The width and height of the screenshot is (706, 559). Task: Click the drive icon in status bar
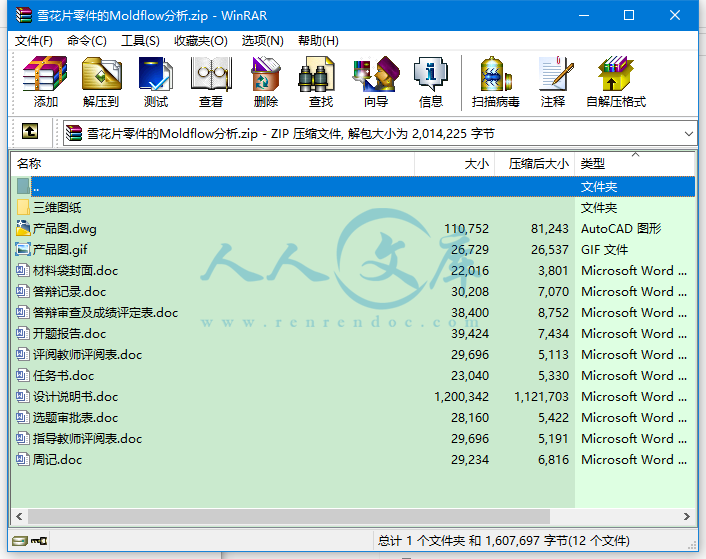pyautogui.click(x=20, y=541)
